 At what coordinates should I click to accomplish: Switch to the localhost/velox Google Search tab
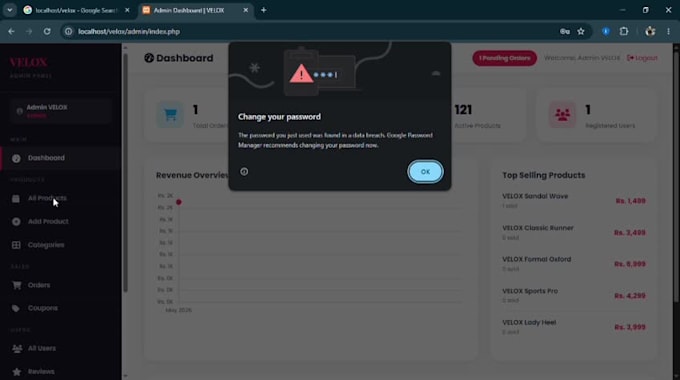pos(76,10)
